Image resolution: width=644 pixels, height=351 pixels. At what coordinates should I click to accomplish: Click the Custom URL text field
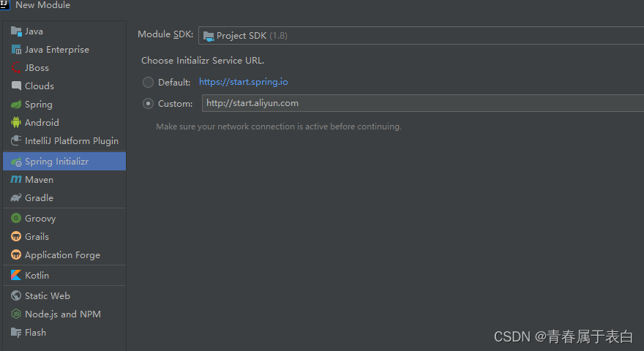(423, 103)
